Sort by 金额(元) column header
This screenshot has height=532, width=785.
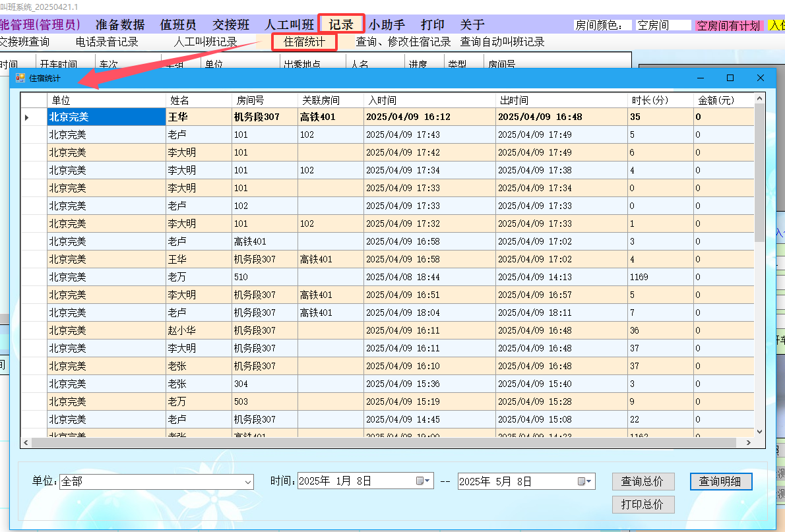[x=724, y=100]
